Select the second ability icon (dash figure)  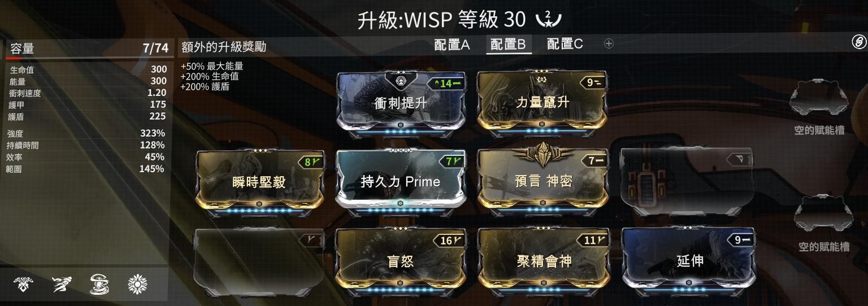tap(61, 285)
